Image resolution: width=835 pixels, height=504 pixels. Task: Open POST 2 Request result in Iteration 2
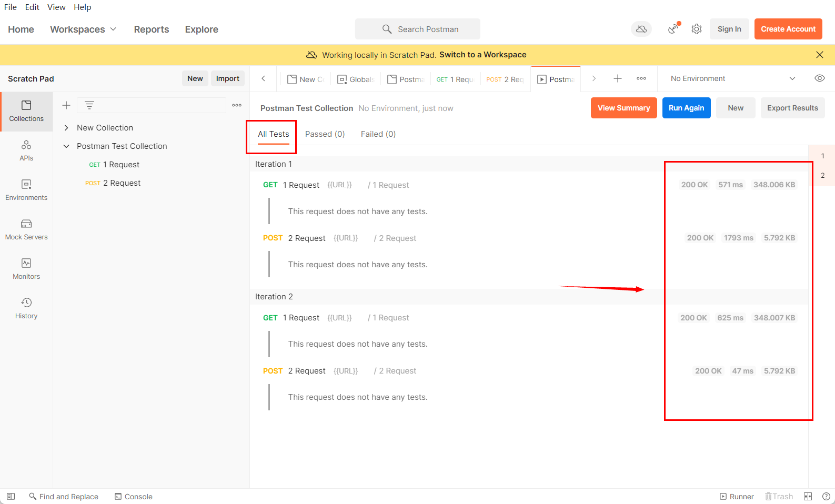click(307, 371)
